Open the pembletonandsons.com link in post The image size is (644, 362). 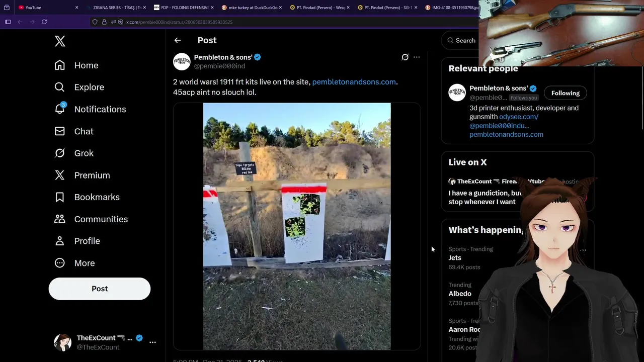(354, 82)
